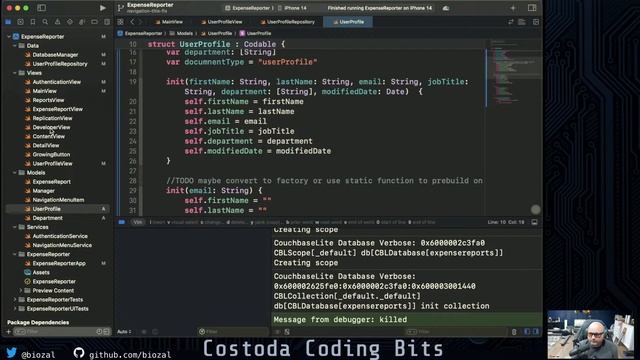This screenshot has height=360, width=640.
Task: Expand the Preview Content folder
Action: click(x=21, y=291)
